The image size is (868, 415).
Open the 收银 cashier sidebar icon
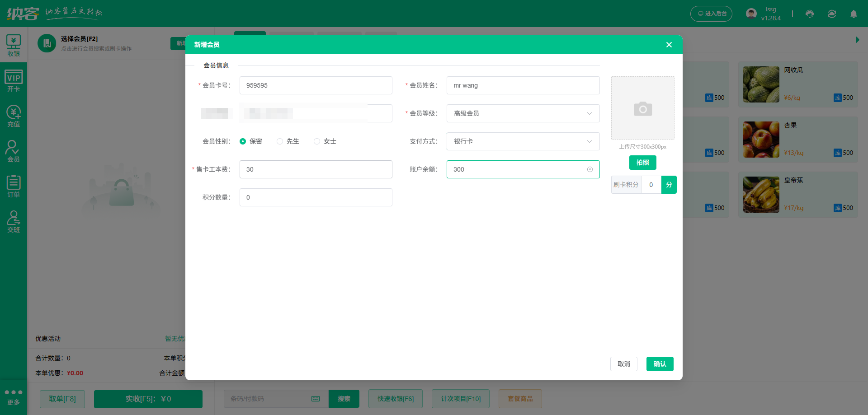click(x=14, y=45)
